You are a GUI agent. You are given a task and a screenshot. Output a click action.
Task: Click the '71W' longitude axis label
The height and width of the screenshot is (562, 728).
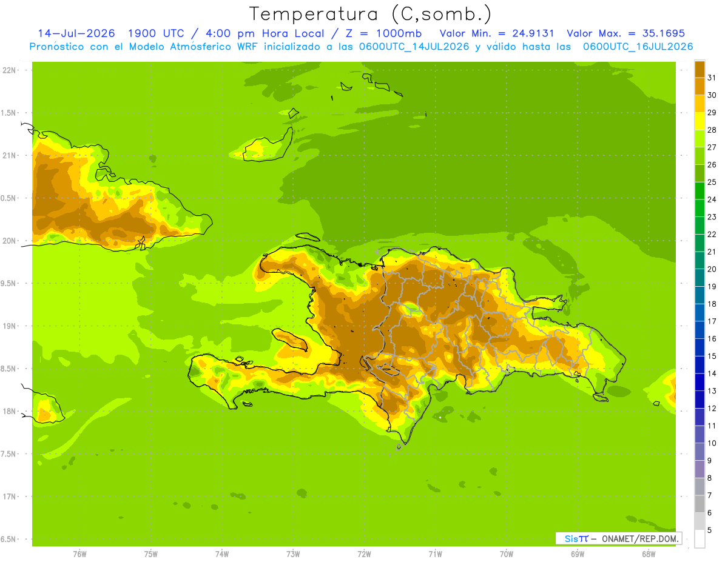pos(435,554)
